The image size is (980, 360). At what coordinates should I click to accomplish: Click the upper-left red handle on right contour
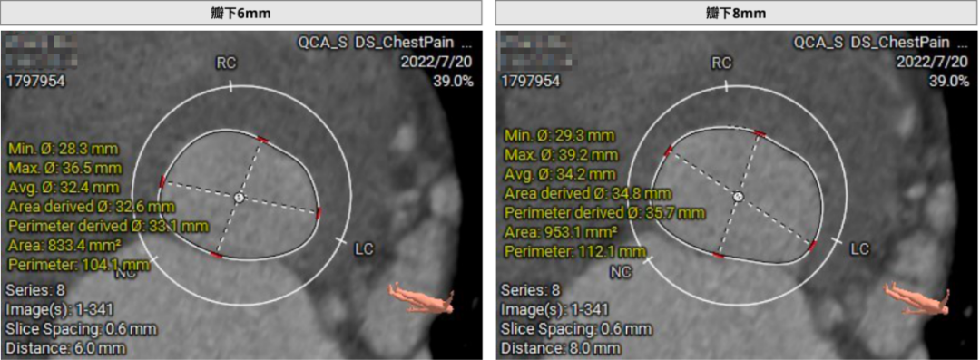click(x=668, y=151)
